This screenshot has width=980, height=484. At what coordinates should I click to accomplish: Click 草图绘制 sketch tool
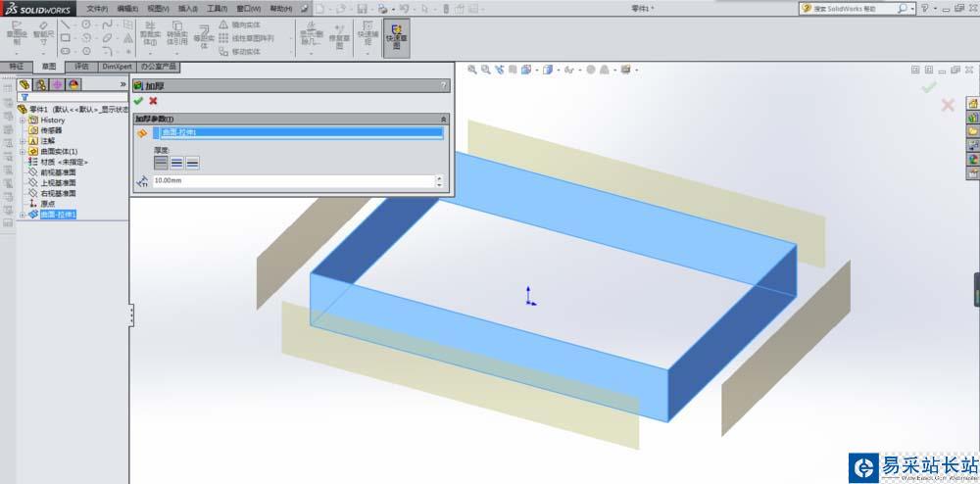point(17,34)
